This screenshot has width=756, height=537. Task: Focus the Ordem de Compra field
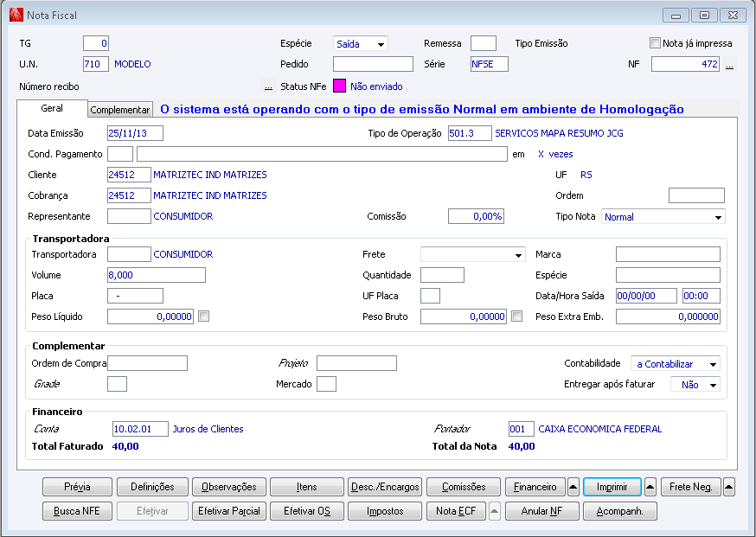pos(147,363)
